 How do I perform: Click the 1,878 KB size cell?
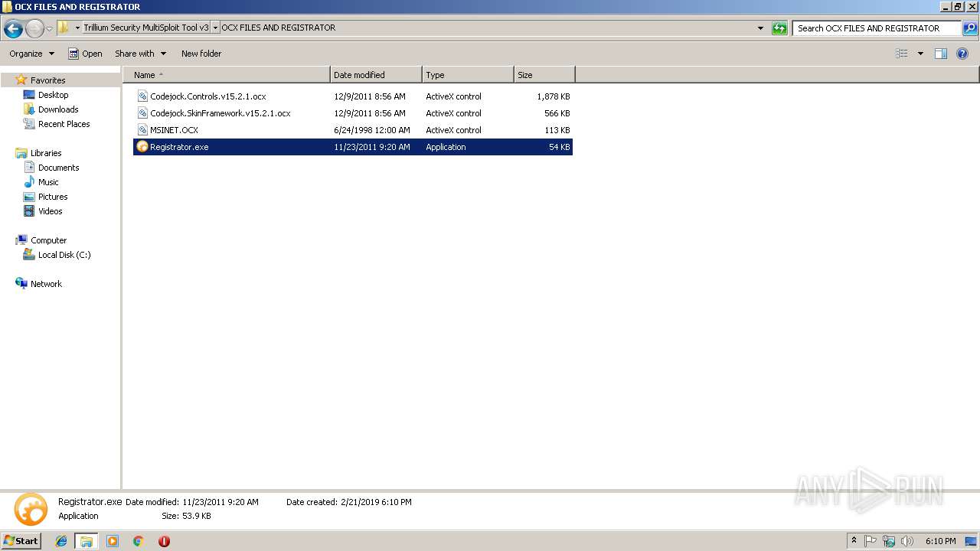pyautogui.click(x=554, y=96)
